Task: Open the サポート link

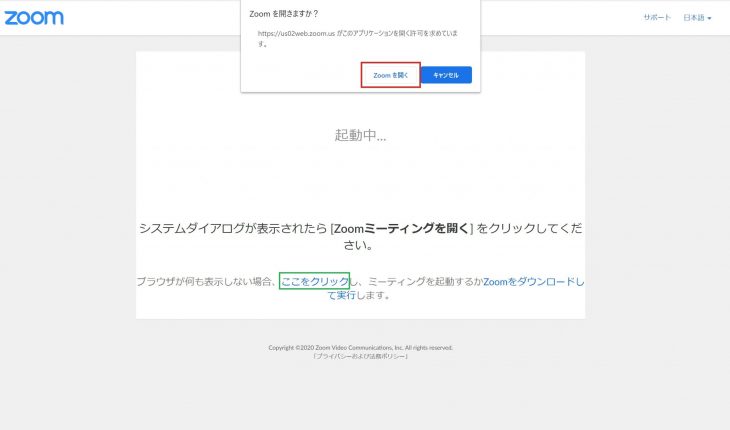Action: (657, 18)
